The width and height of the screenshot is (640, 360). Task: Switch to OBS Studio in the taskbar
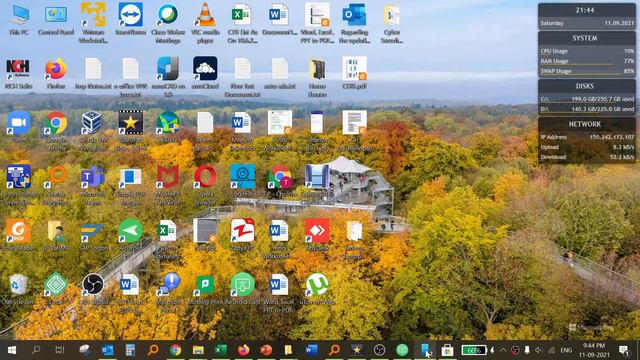tap(379, 350)
